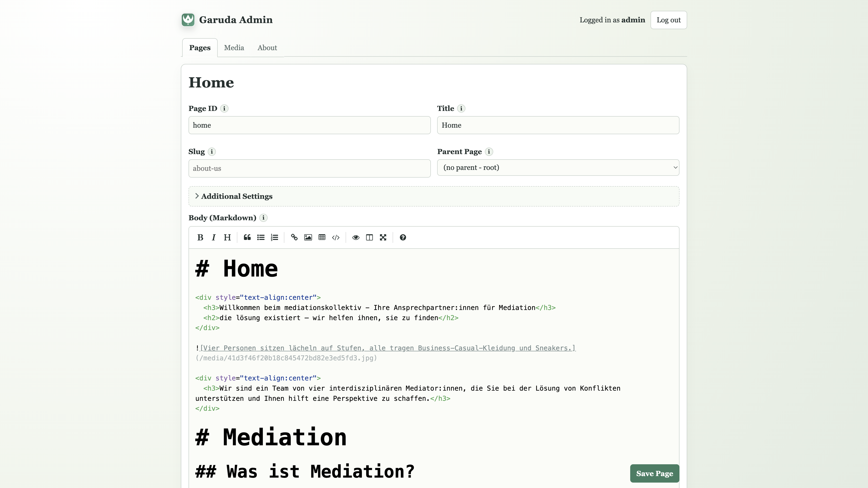The image size is (868, 488).
Task: Insert a table in the editor
Action: [x=322, y=237]
